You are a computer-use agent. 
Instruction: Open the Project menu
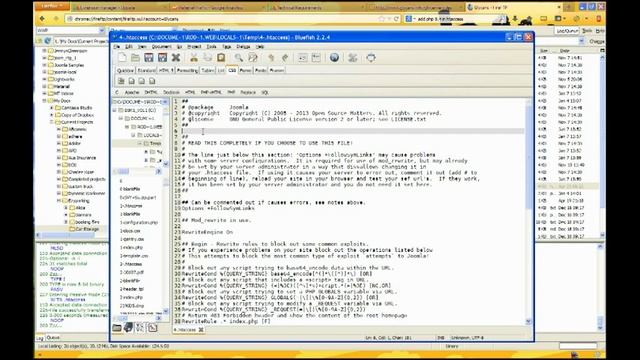[x=194, y=47]
